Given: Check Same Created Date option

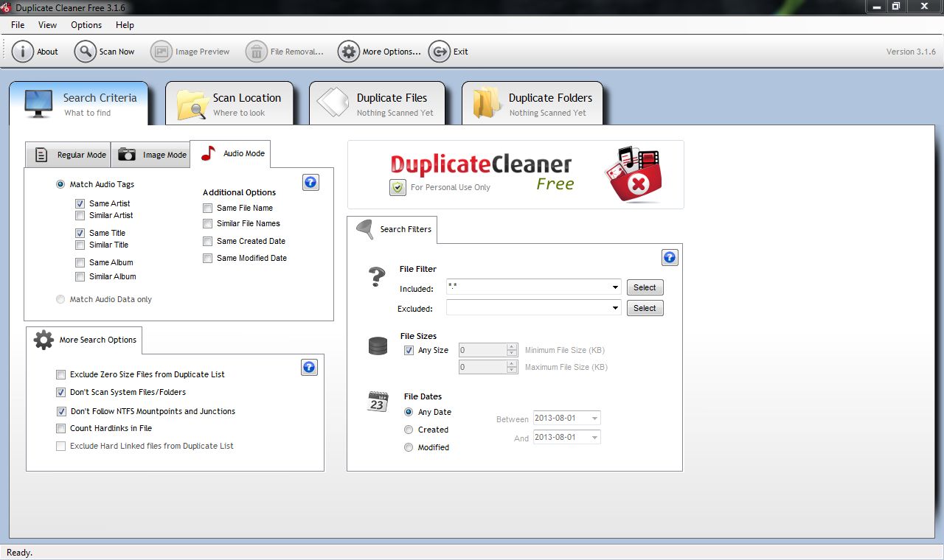Looking at the screenshot, I should click(208, 242).
